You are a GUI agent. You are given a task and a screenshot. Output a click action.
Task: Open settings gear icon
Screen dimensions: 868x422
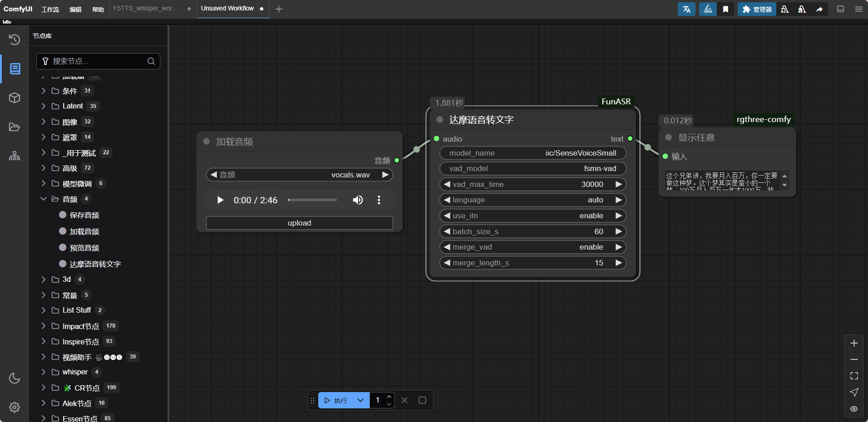point(15,407)
